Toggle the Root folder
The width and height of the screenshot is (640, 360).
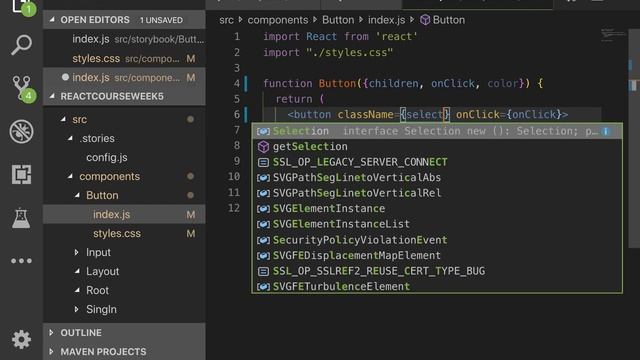click(124, 290)
